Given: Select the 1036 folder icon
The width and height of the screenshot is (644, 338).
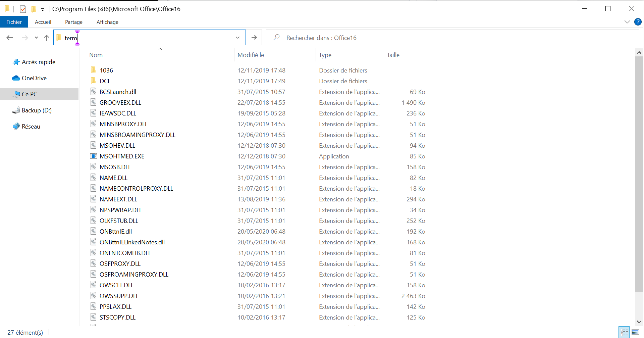Looking at the screenshot, I should (x=94, y=70).
